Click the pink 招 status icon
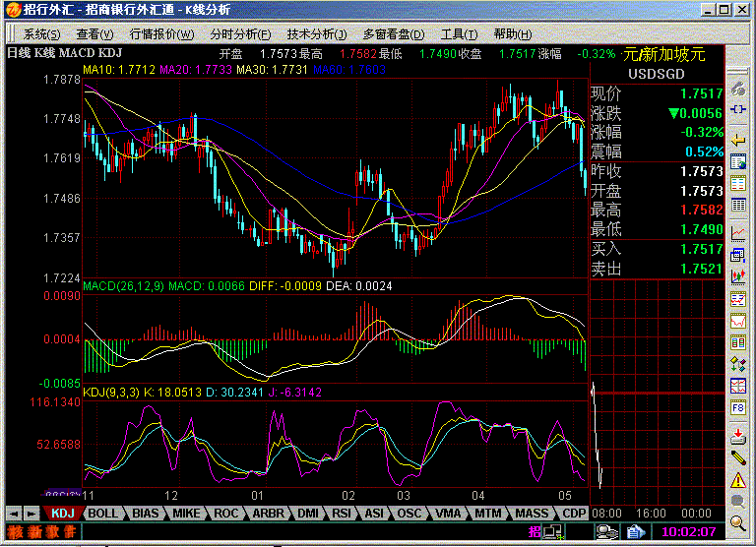 (x=535, y=532)
